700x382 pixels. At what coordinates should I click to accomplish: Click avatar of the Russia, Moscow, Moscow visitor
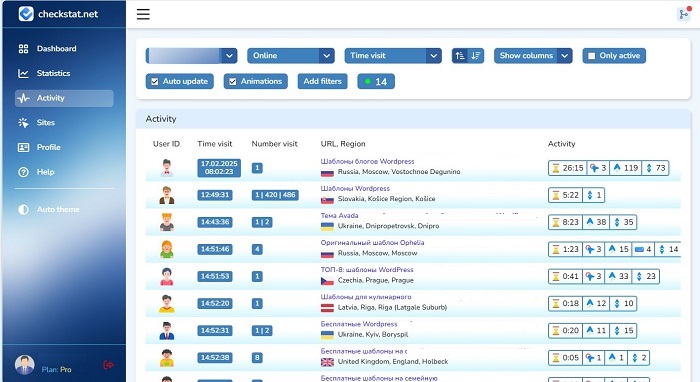(167, 249)
